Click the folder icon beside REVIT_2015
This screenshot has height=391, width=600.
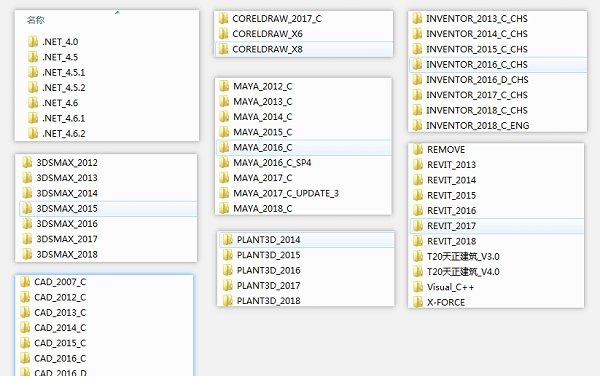click(418, 195)
